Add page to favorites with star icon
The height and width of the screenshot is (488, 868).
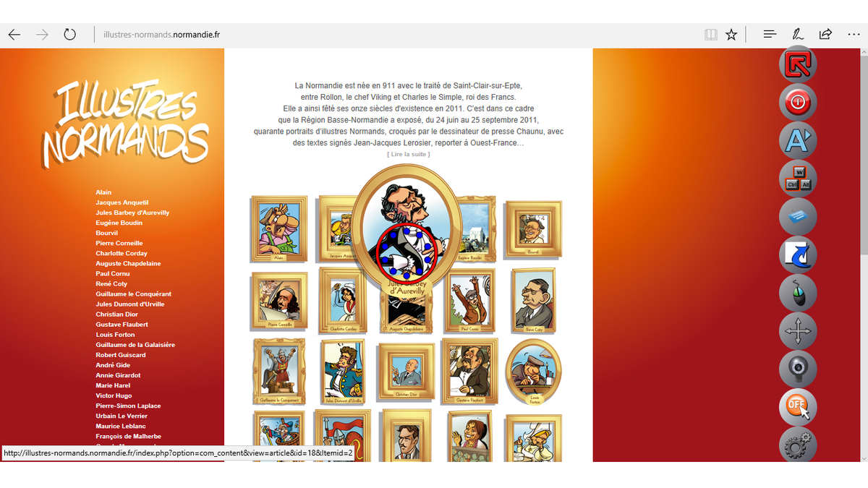[731, 34]
